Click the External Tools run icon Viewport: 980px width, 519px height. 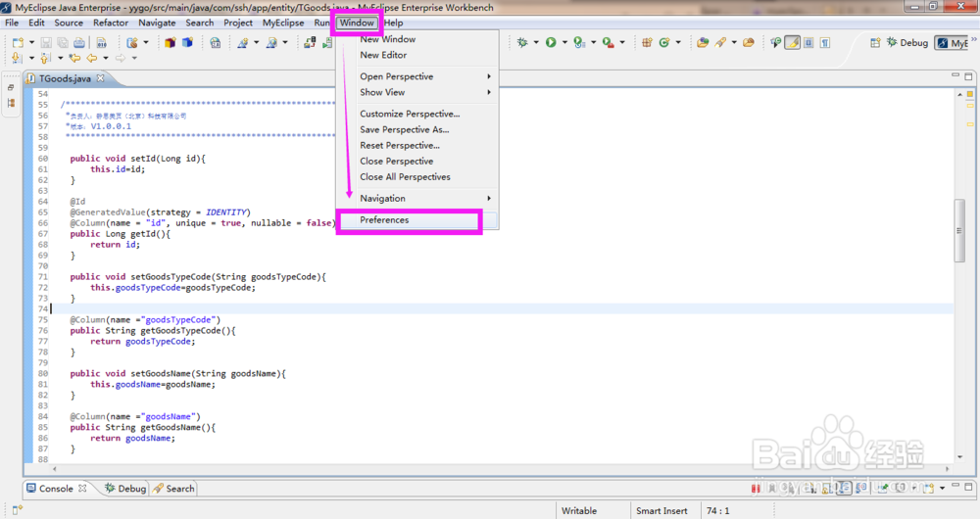tap(609, 42)
